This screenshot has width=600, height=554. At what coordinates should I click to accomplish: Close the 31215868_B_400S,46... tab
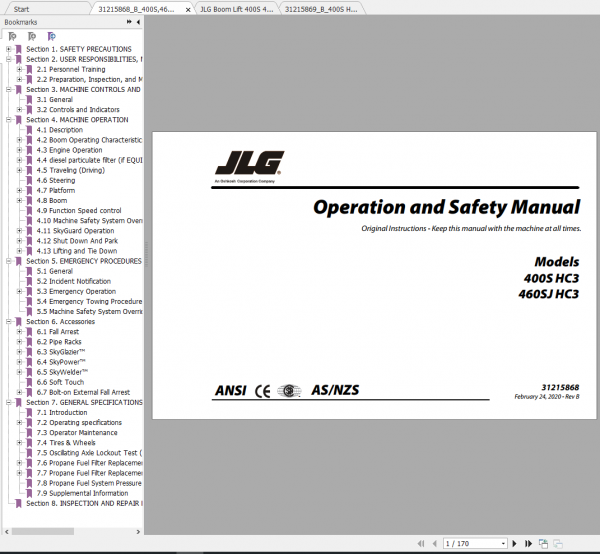tap(188, 10)
